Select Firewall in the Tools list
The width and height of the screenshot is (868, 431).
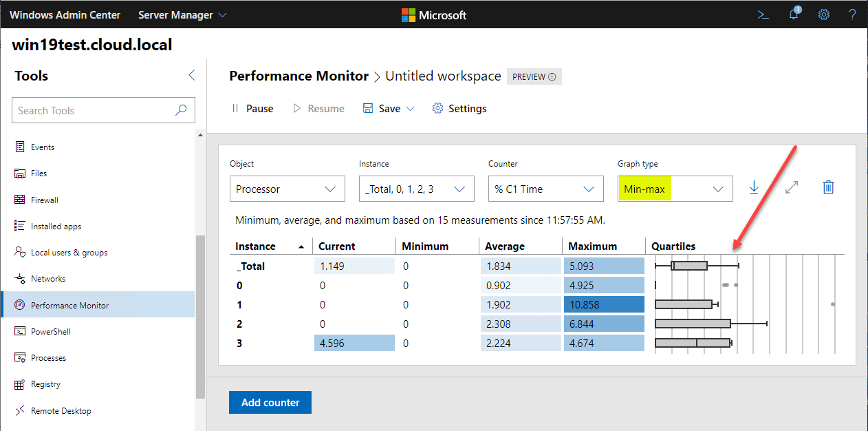coord(44,200)
